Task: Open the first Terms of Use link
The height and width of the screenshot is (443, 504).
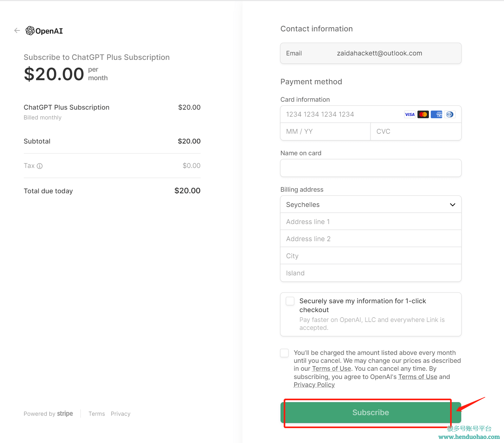Action: tap(332, 369)
